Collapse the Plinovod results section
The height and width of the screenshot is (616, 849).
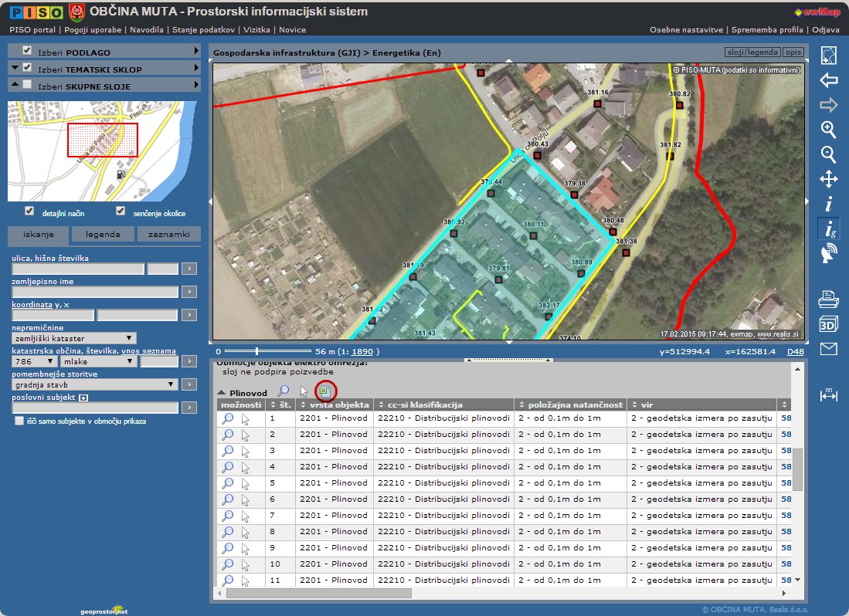pos(222,393)
